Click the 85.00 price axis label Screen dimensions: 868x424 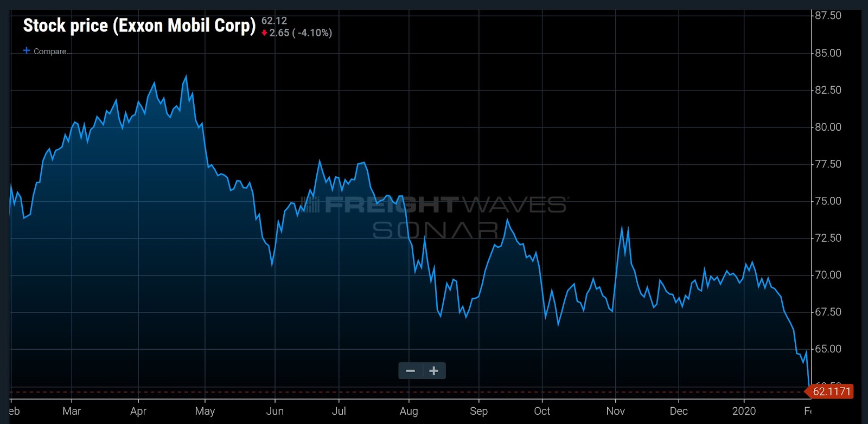[x=828, y=53]
